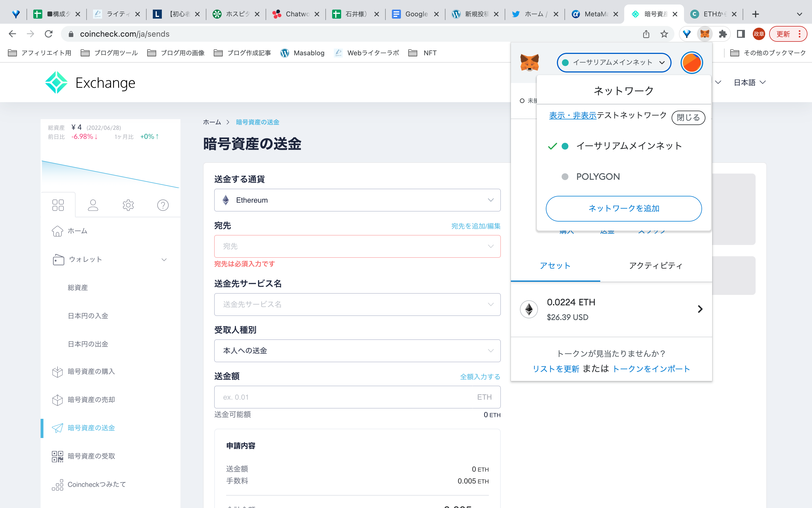Viewport: 812px width, 508px height.
Task: Switch to the ETHか browser tab
Action: 713,14
